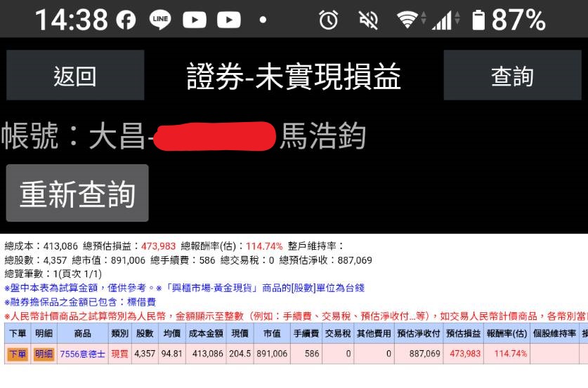Tap the 重新查詢 refresh button
This screenshot has width=588, height=388.
click(x=77, y=193)
